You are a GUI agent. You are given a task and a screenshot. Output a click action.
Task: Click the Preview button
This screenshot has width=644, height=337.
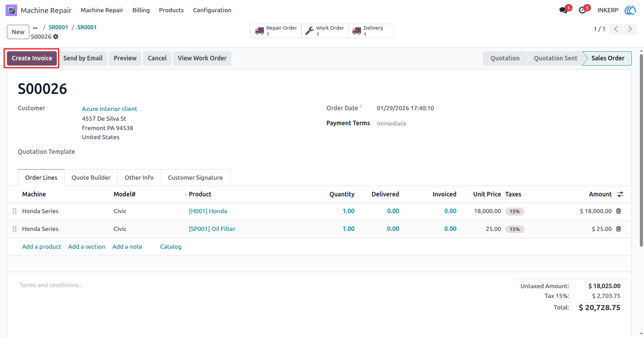tap(125, 58)
